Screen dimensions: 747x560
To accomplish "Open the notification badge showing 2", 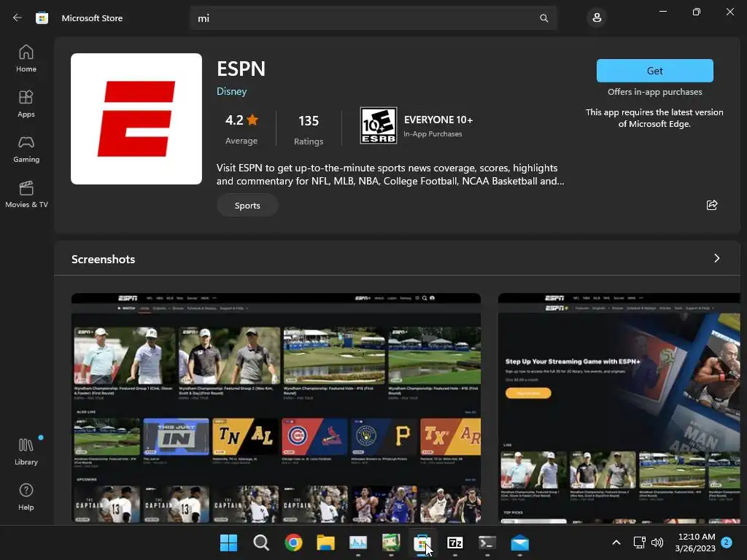I will pos(727,542).
